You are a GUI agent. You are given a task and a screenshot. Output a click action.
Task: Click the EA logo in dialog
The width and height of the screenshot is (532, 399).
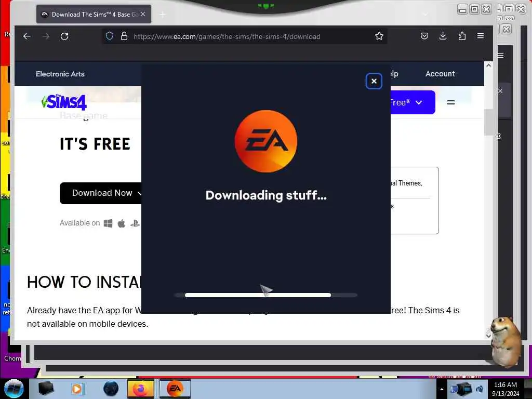(x=266, y=141)
